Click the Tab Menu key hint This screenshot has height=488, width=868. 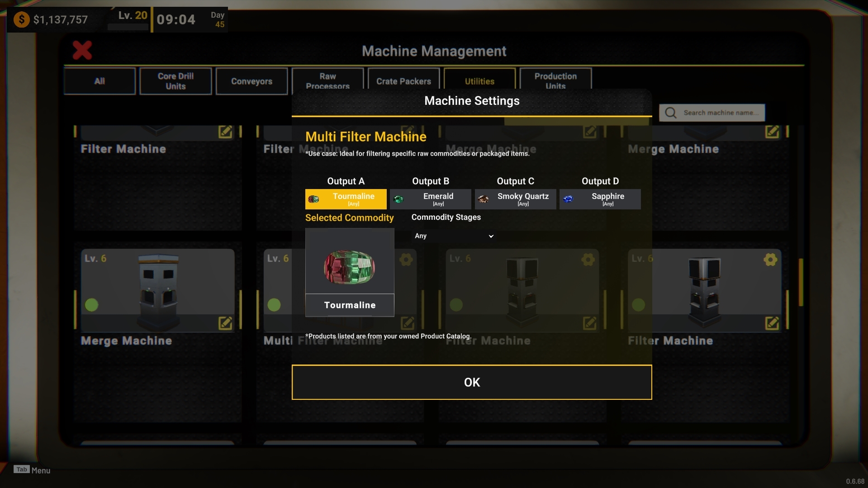tap(32, 470)
